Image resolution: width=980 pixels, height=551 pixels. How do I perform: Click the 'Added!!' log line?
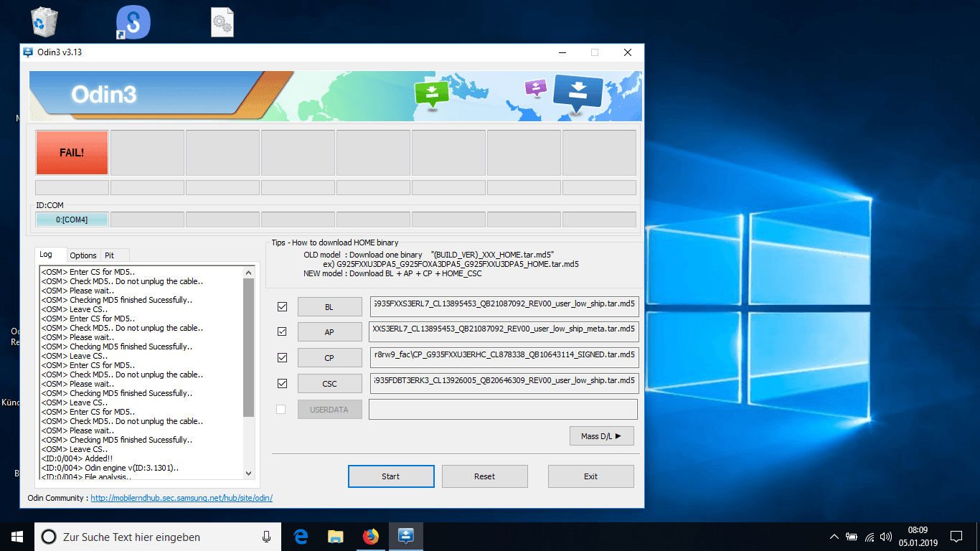point(77,458)
